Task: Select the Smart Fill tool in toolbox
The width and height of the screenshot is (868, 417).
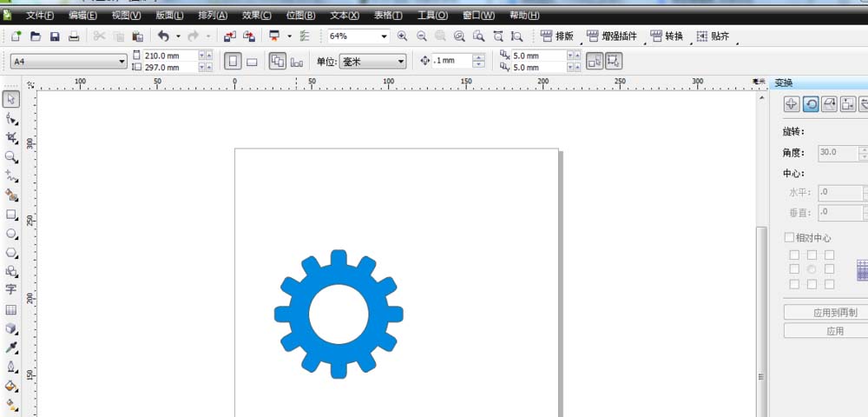Action: tap(11, 195)
